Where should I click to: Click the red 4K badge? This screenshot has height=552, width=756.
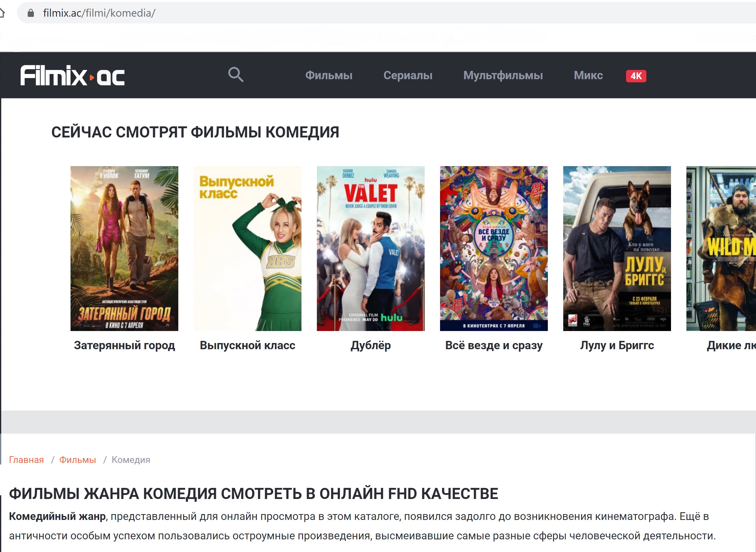(636, 76)
